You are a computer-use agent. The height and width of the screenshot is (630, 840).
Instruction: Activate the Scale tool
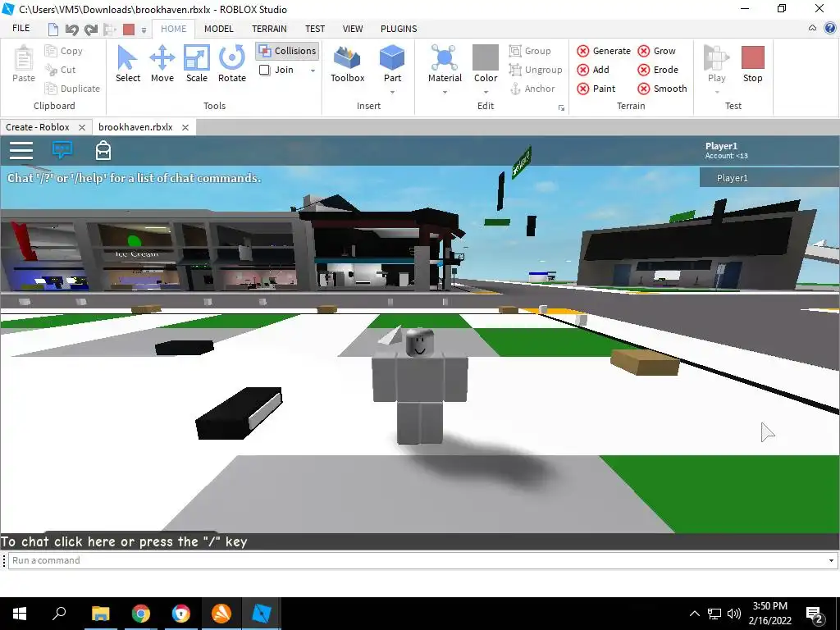pos(197,63)
